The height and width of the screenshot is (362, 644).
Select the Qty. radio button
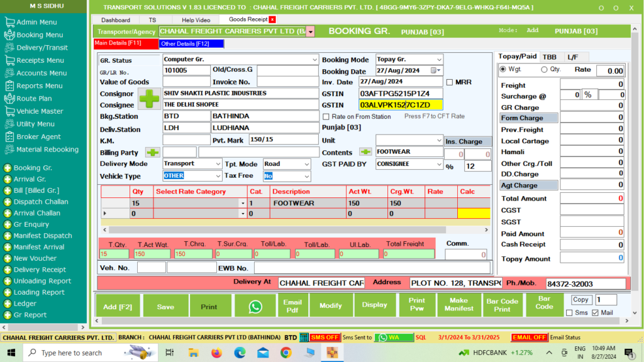(x=543, y=69)
